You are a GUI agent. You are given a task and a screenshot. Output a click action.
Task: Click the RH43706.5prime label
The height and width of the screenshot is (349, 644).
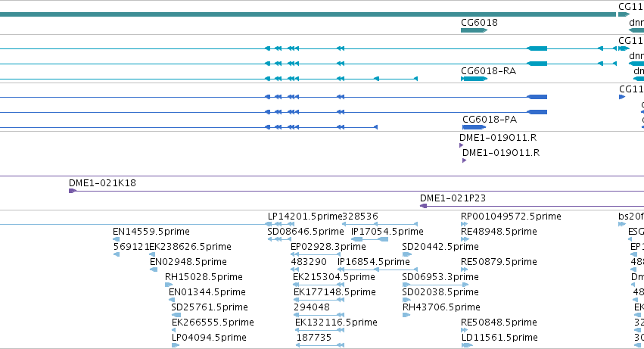441,307
